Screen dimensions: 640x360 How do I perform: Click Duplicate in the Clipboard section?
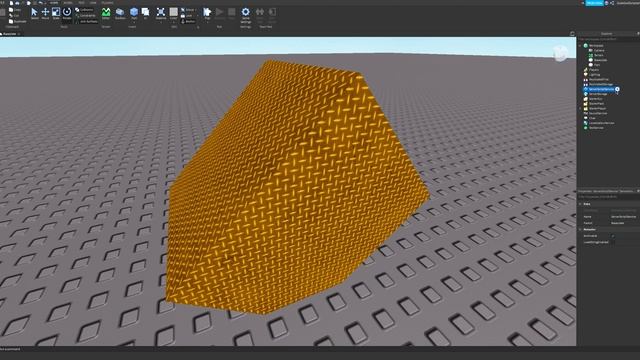point(18,21)
